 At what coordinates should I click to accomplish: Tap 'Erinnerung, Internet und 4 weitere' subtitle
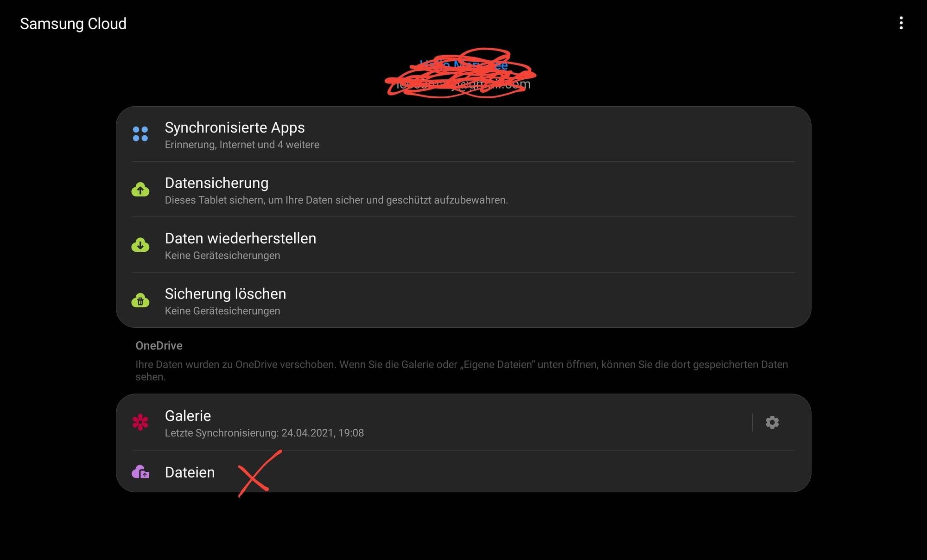click(242, 145)
